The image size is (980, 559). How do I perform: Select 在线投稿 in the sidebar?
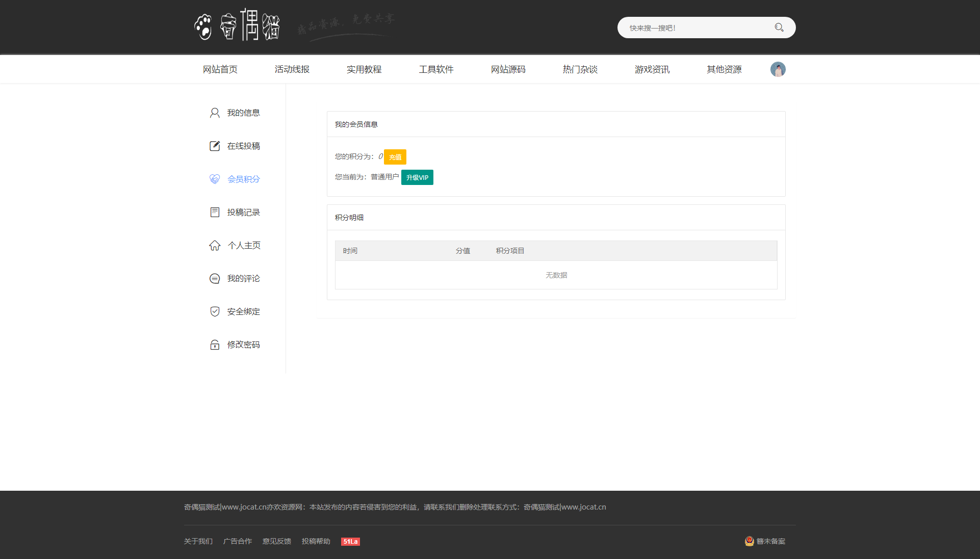tap(244, 146)
